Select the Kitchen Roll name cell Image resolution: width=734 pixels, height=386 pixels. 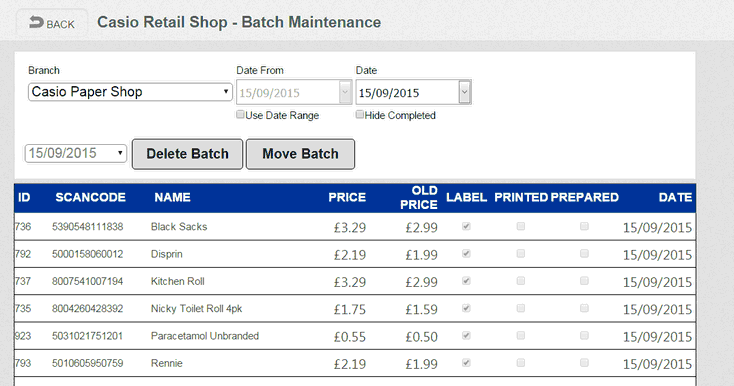point(177,281)
